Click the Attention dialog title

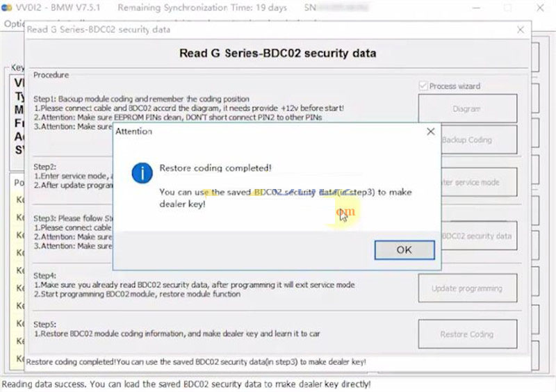pyautogui.click(x=133, y=131)
